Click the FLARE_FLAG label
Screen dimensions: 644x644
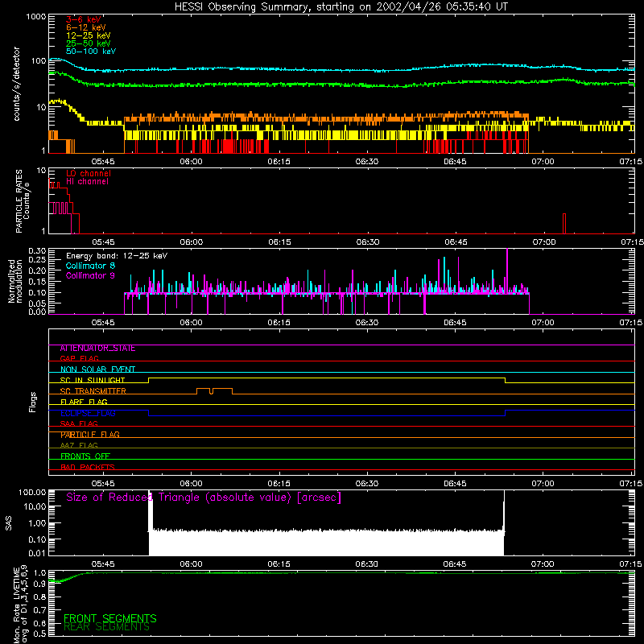pyautogui.click(x=84, y=402)
